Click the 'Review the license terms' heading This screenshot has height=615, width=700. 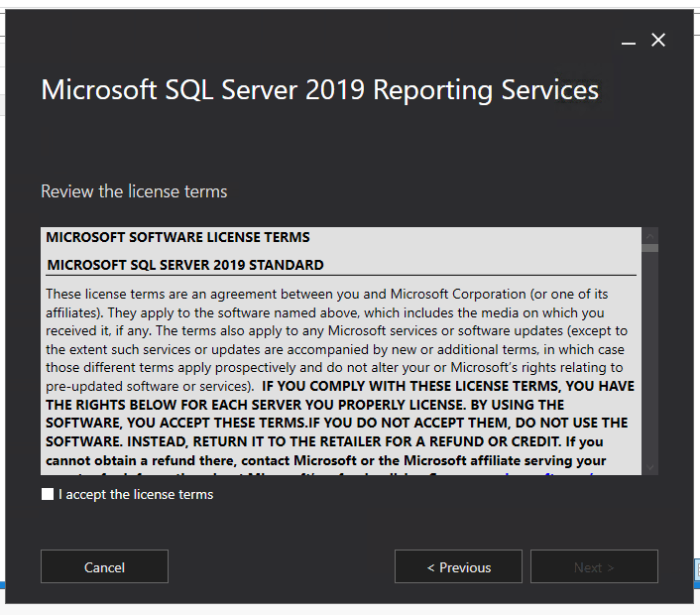point(134,191)
